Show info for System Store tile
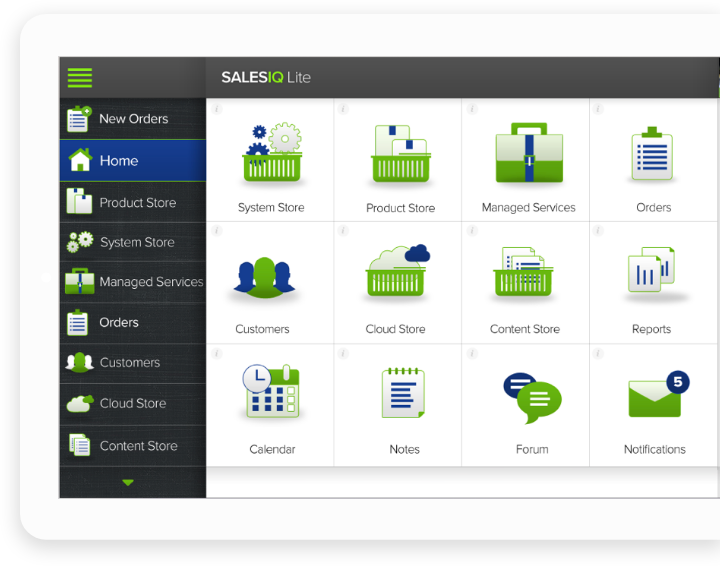 pos(217,109)
